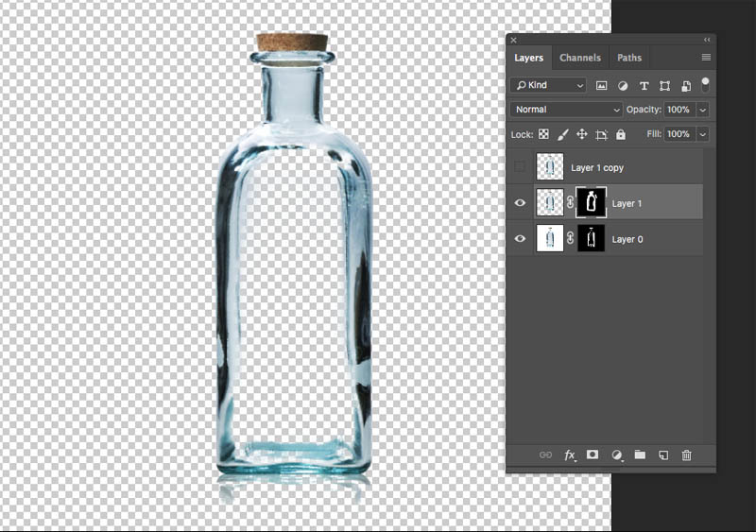Screen dimensions: 756x532
Task: Lock position move icon
Action: coord(582,134)
